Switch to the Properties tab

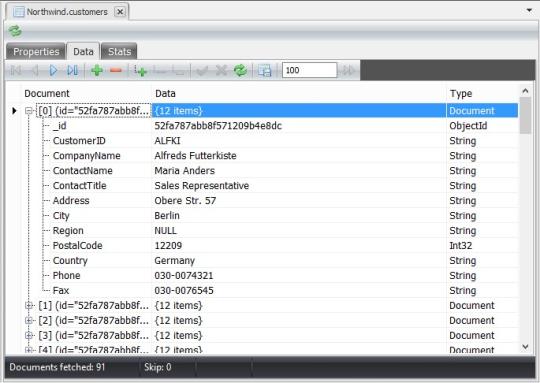[x=36, y=52]
